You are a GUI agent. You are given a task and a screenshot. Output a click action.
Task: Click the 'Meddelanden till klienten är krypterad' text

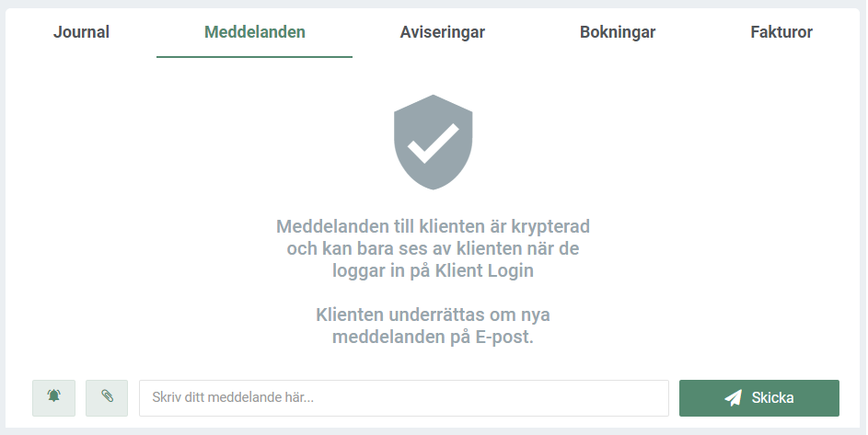pyautogui.click(x=433, y=226)
